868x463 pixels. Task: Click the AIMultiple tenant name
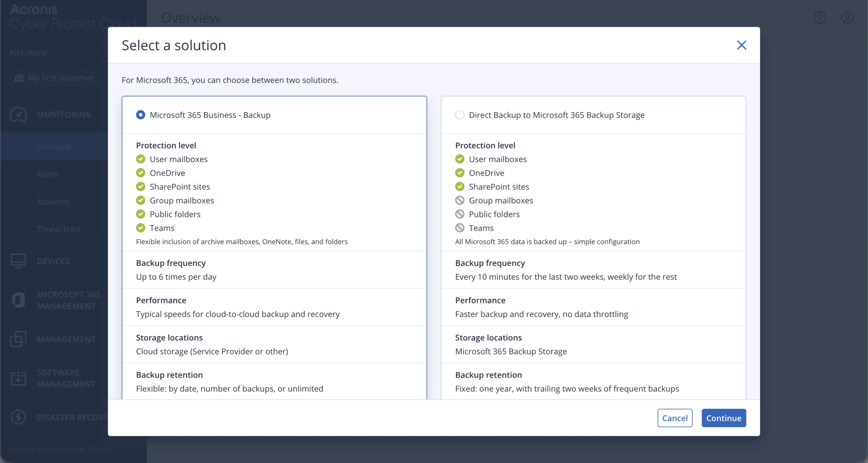pyautogui.click(x=28, y=53)
